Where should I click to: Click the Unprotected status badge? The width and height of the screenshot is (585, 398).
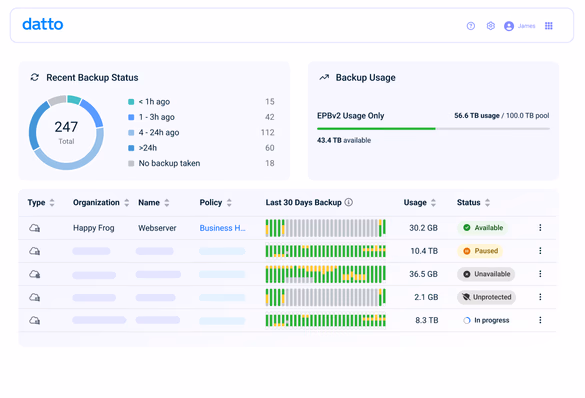click(487, 297)
